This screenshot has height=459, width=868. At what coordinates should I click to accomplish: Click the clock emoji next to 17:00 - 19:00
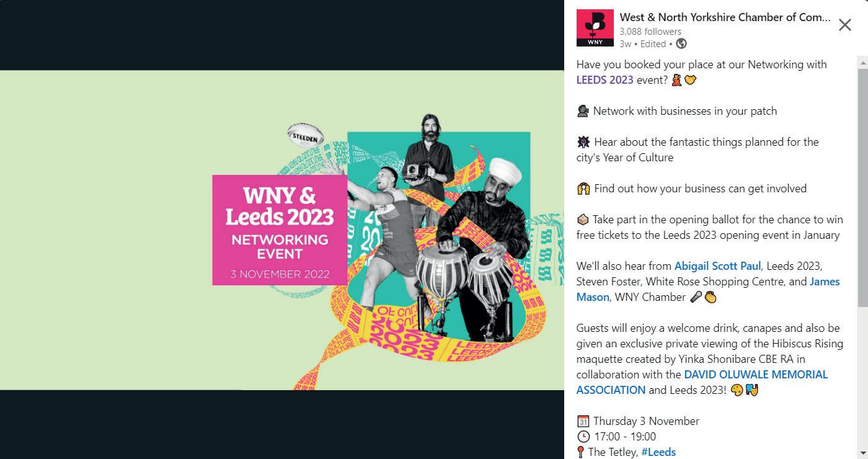(x=583, y=437)
